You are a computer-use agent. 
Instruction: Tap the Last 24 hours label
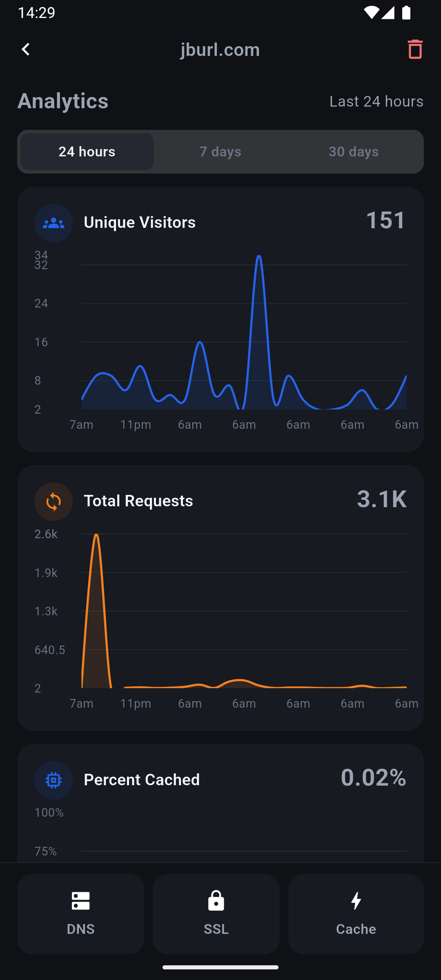376,101
